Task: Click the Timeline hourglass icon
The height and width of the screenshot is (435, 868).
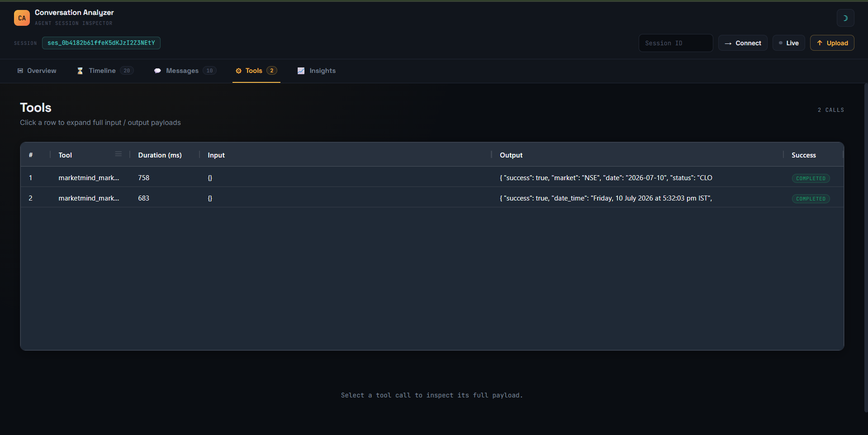Action: (x=80, y=71)
